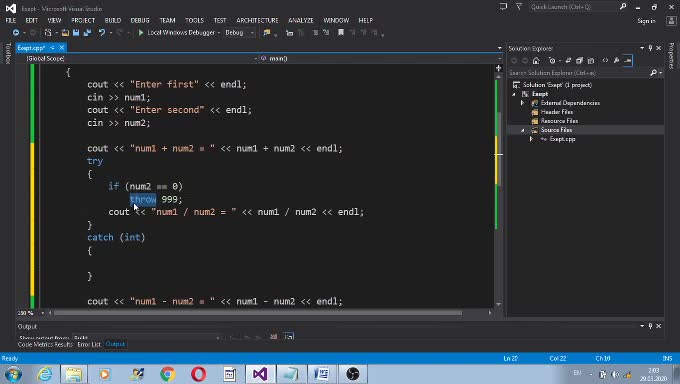Toggle pin on Solution Explorer panel
Screen dimensions: 680x384
point(650,48)
